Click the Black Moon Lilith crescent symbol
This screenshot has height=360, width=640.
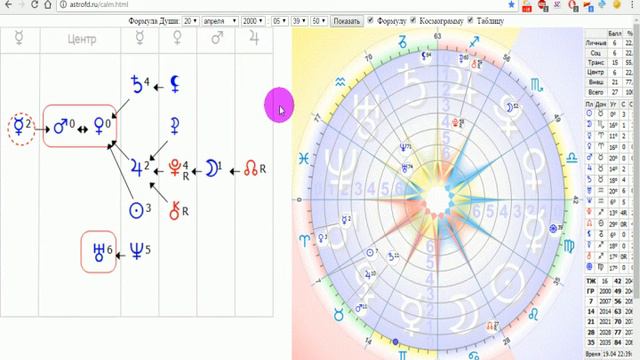click(x=175, y=84)
